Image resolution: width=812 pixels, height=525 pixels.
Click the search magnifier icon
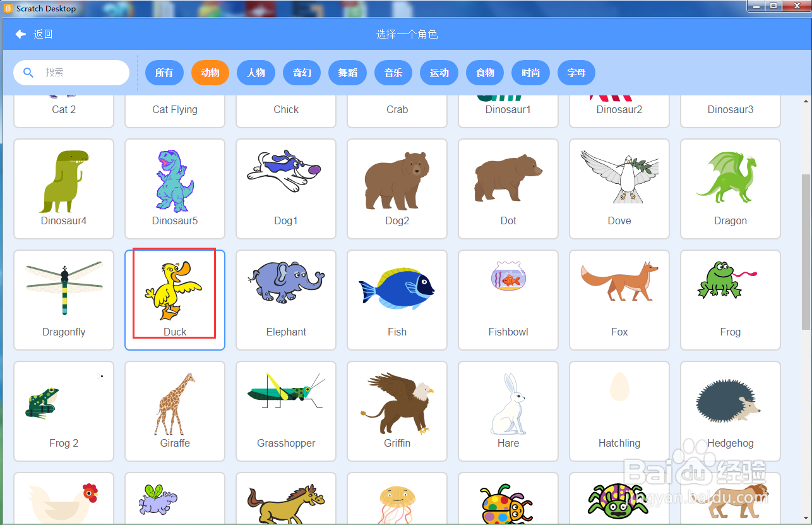pyautogui.click(x=28, y=73)
